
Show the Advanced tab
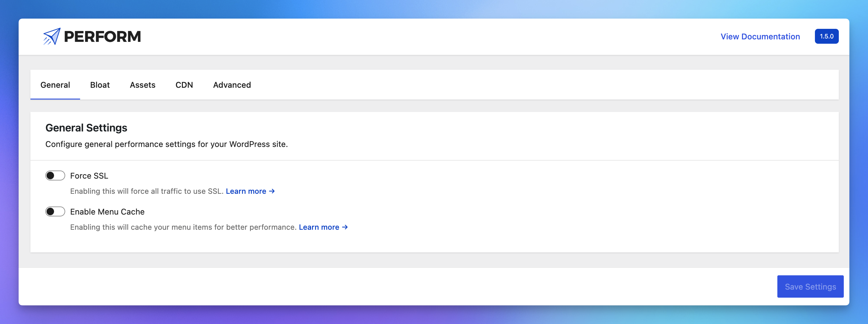[232, 85]
